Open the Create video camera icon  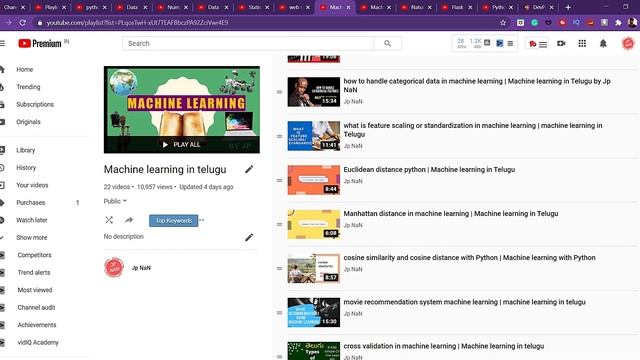click(x=561, y=43)
